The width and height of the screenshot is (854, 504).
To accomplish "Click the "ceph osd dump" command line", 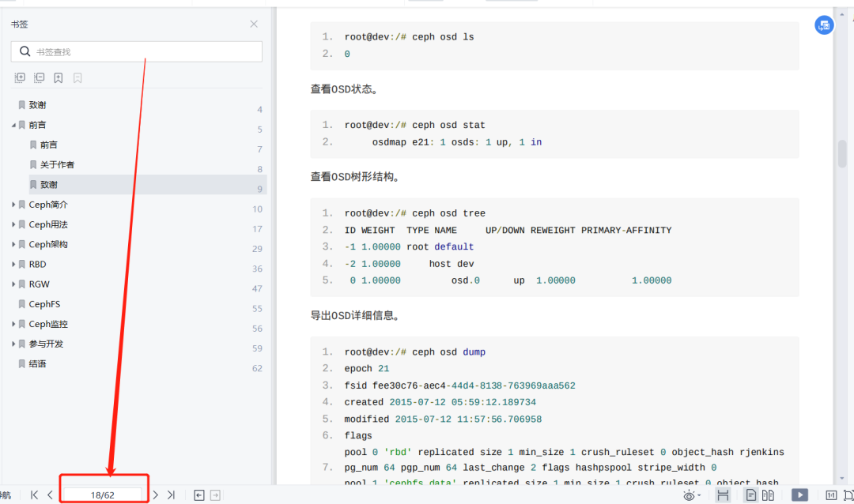I will click(x=414, y=352).
